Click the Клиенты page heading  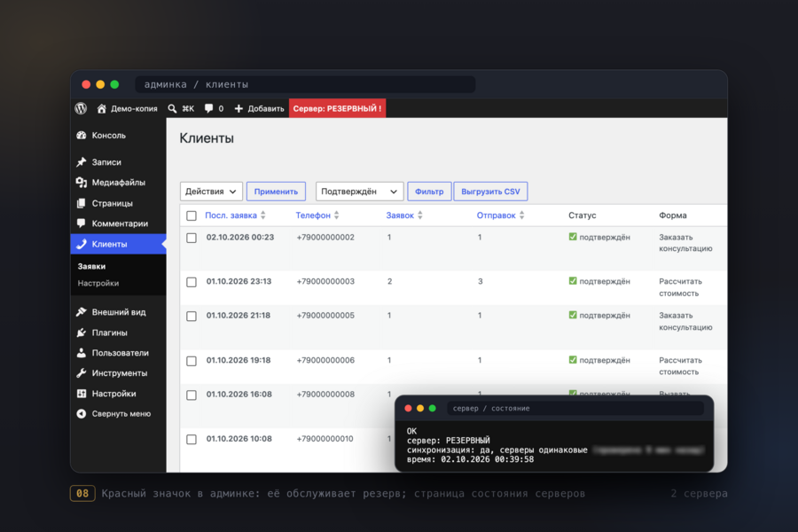pos(207,138)
